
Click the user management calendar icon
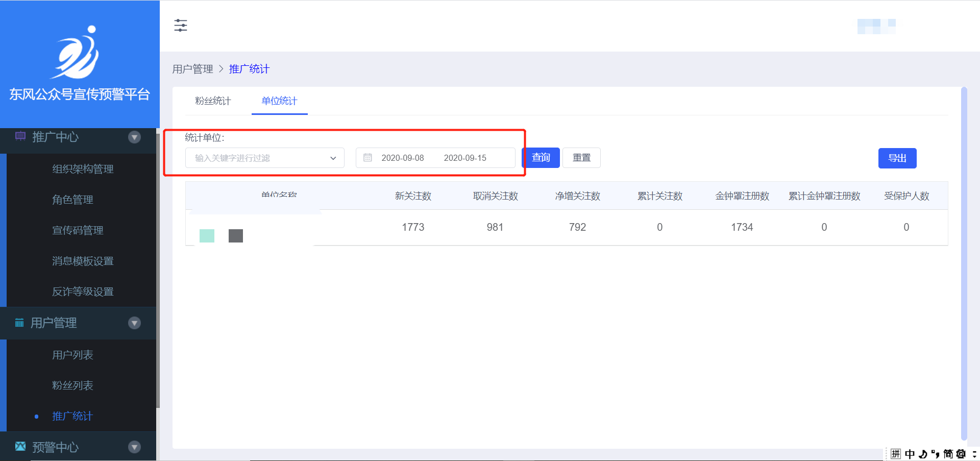(19, 323)
